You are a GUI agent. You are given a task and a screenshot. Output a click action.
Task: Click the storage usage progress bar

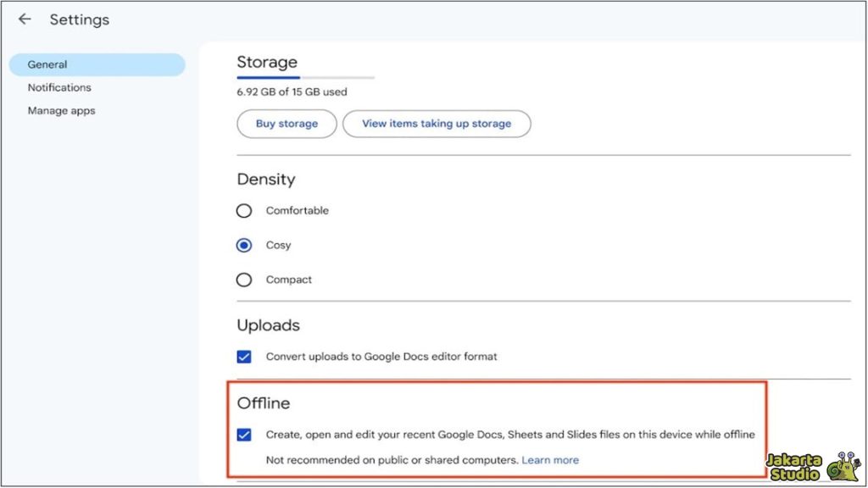(x=305, y=77)
